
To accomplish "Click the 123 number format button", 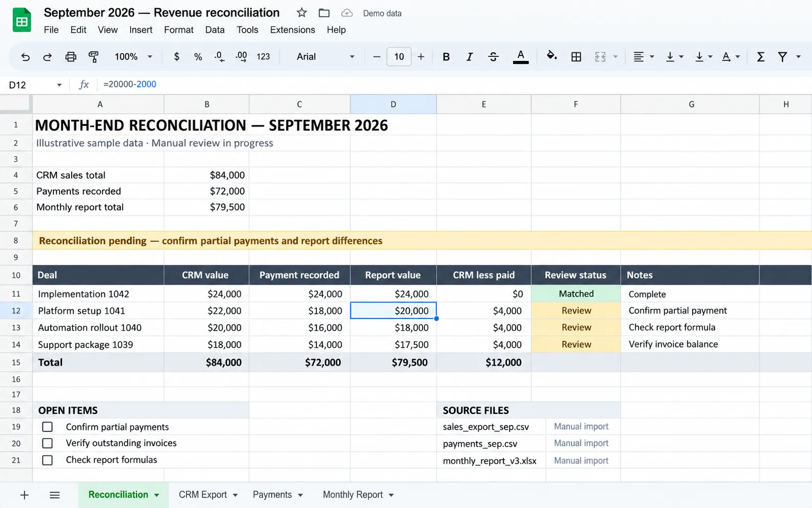I will click(263, 57).
